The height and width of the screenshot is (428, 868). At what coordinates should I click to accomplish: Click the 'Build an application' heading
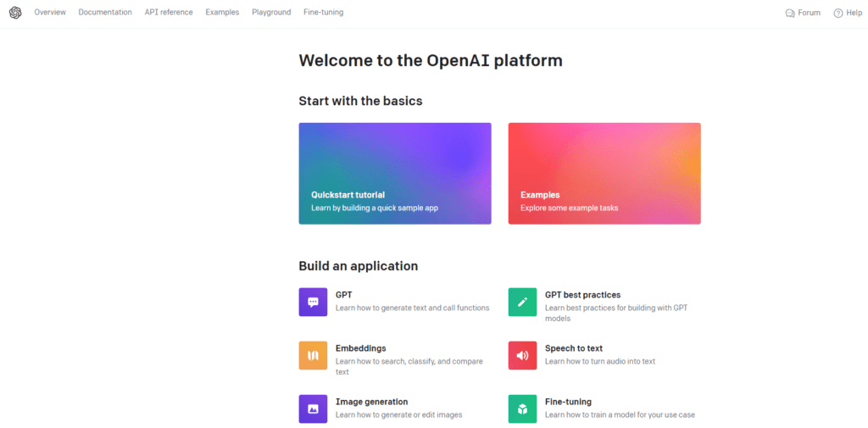point(359,266)
